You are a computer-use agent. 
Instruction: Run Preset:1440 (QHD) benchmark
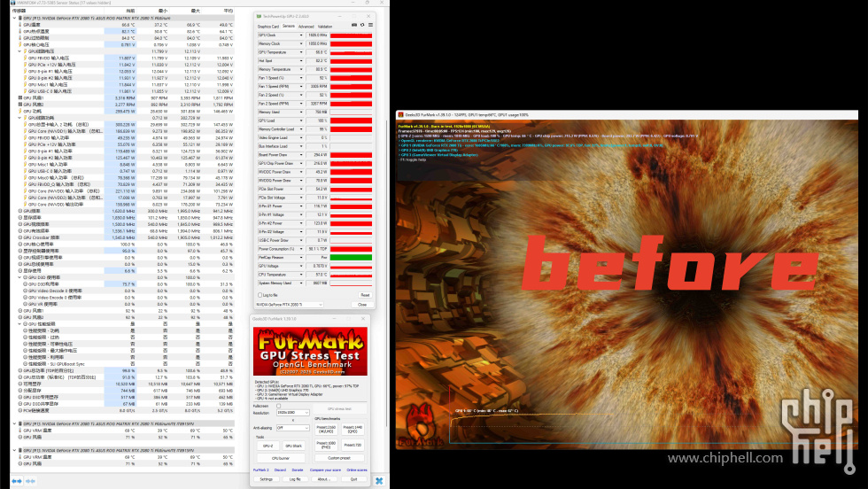pos(353,429)
